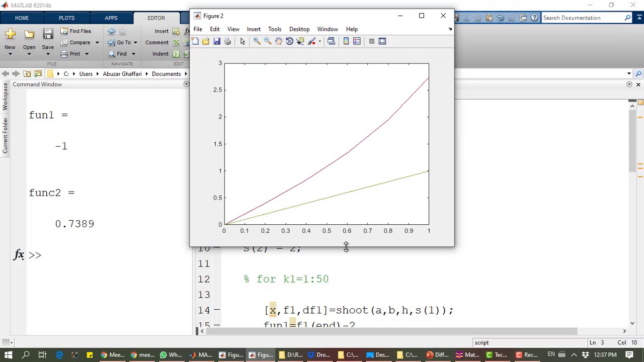This screenshot has width=644, height=362.
Task: Click the Go To button
Action: pos(119,43)
